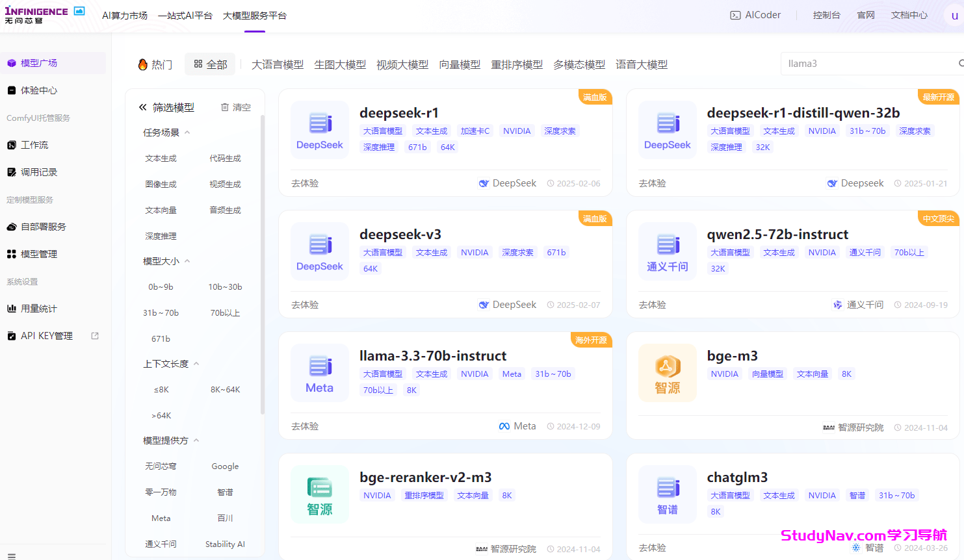964x560 pixels.
Task: Collapse the 模型大小 filter section
Action: (187, 261)
